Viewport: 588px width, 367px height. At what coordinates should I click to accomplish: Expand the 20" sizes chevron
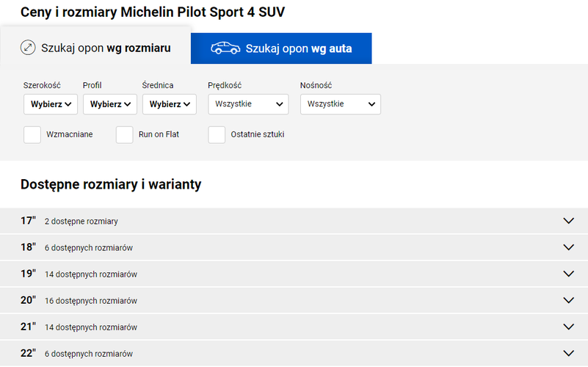point(568,300)
